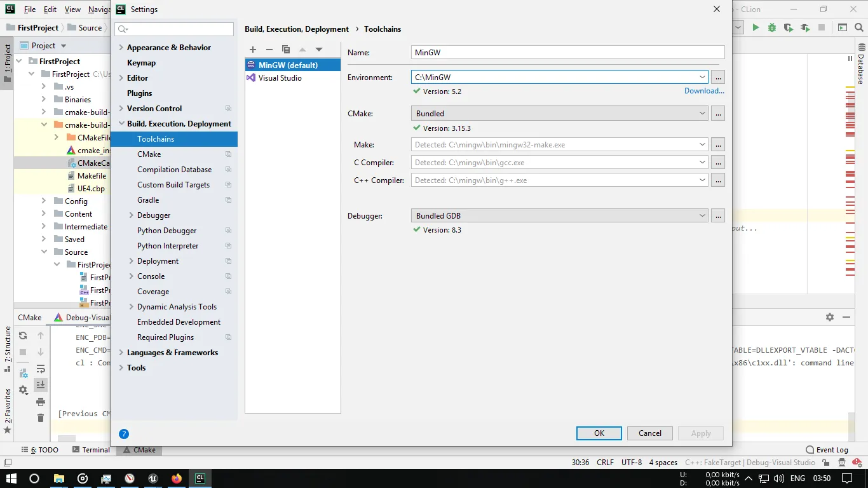Open Unreal Engine from the taskbar
The width and height of the screenshot is (868, 488).
pos(153,478)
